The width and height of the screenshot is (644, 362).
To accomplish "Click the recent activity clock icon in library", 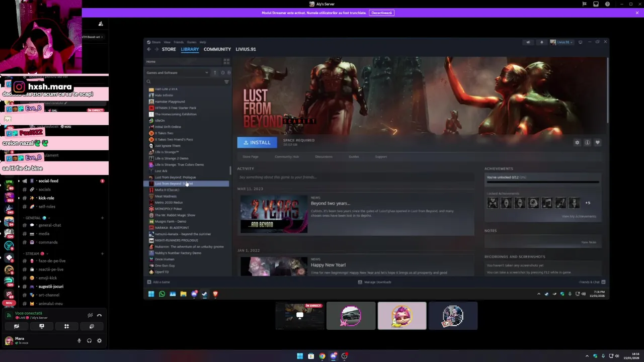I will [222, 72].
